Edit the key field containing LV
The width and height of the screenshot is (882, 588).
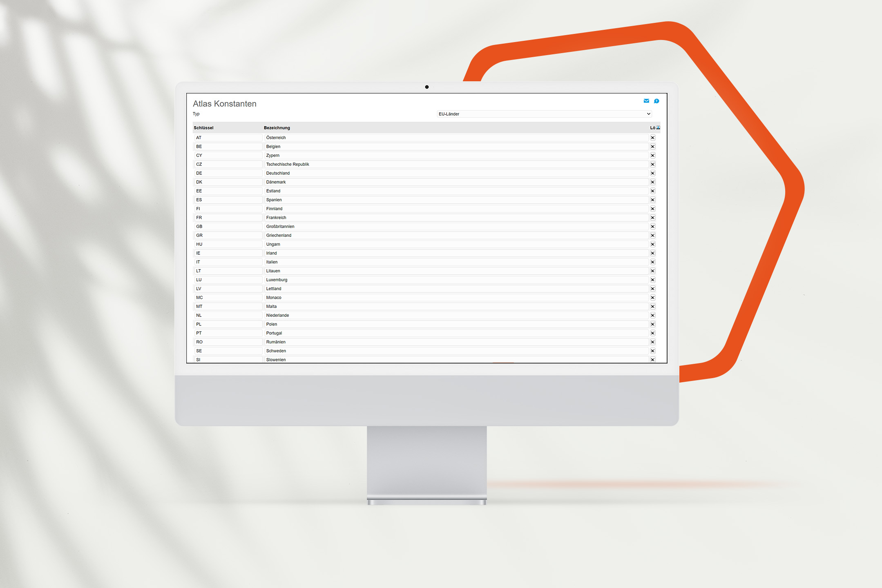click(228, 289)
